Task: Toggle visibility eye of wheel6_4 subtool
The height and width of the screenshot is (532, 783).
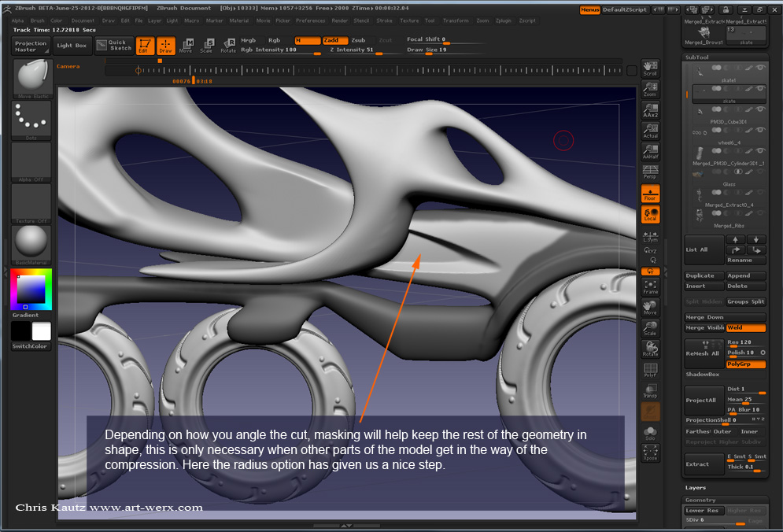Action: pos(760,130)
